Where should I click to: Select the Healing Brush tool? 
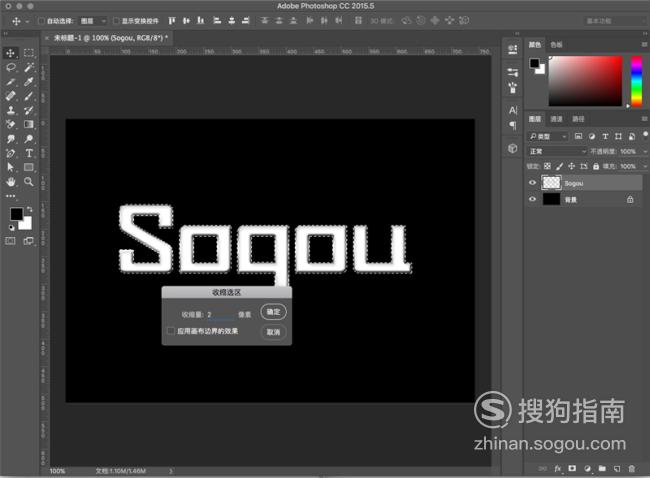point(11,96)
